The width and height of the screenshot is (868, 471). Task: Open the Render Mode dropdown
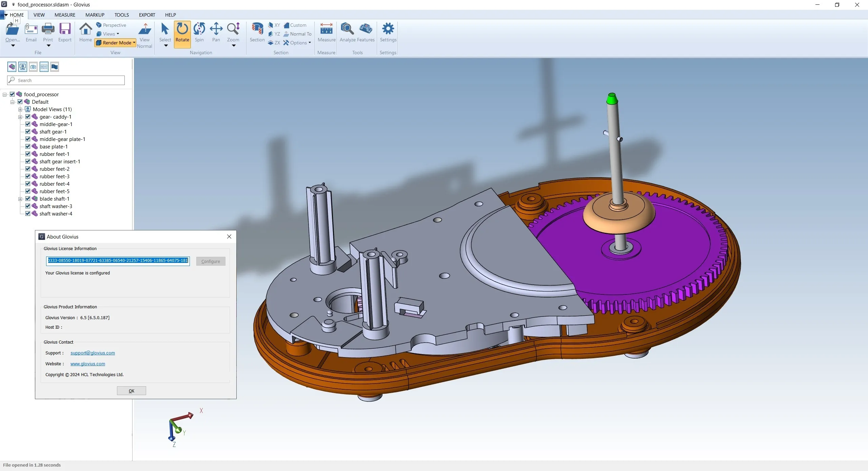pyautogui.click(x=116, y=43)
